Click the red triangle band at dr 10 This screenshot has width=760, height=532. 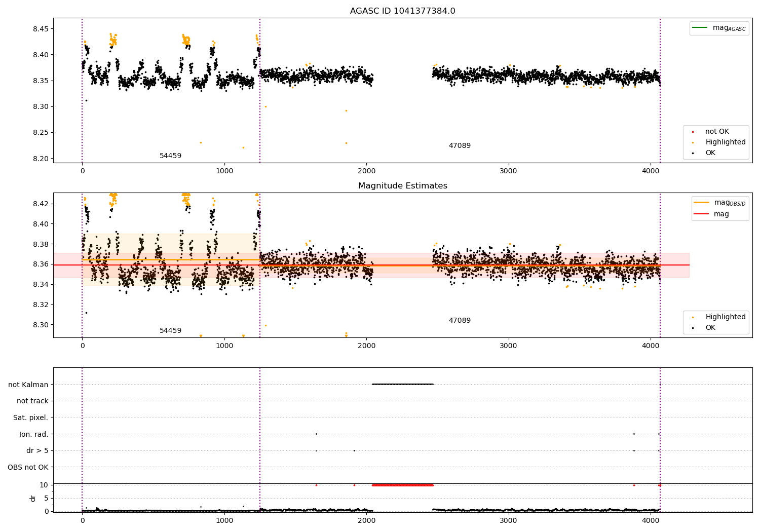403,485
